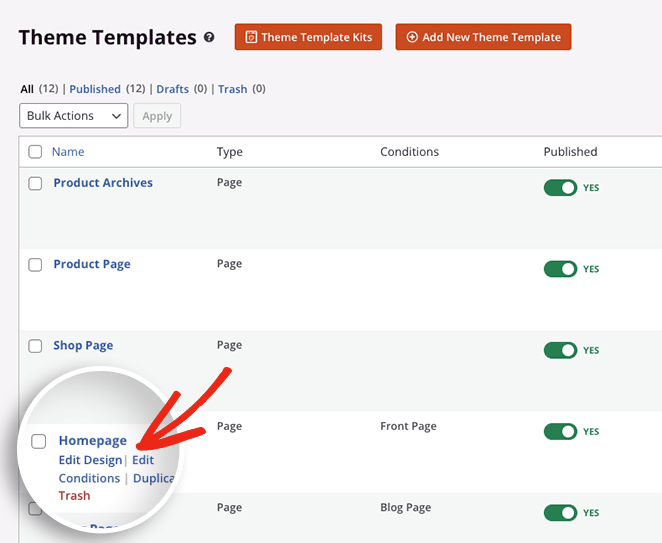Toggle the select-all checkbox in header

[35, 152]
